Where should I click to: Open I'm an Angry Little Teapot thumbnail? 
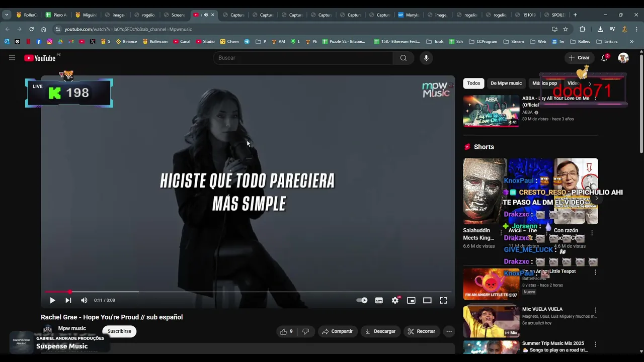click(x=491, y=284)
